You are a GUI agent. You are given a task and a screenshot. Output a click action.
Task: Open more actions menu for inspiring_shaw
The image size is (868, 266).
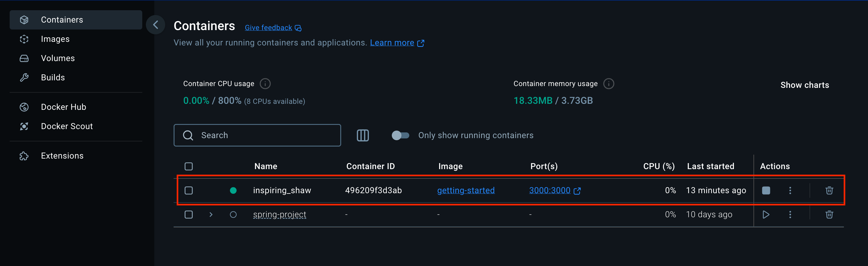pos(790,191)
